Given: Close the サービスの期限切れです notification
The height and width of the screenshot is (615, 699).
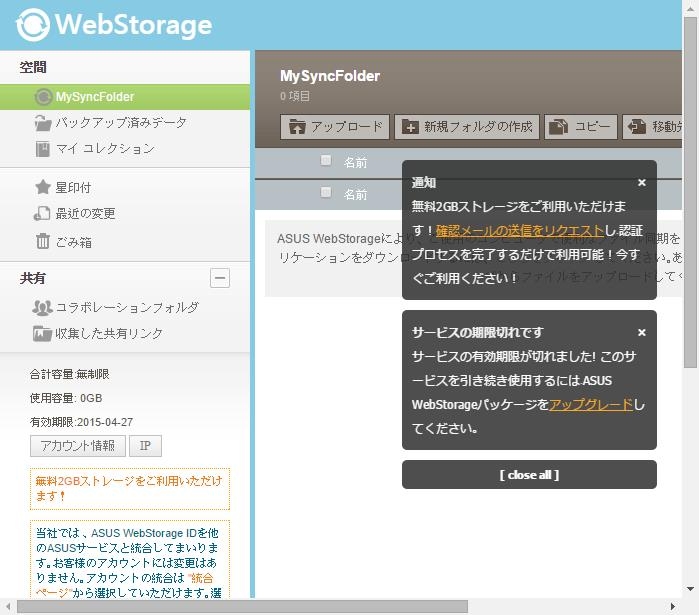Looking at the screenshot, I should pos(641,332).
